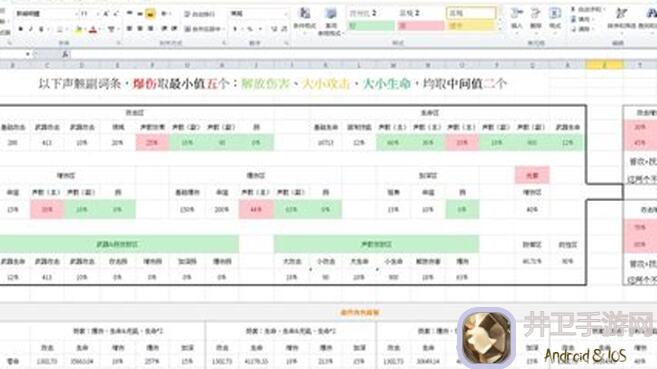Toggle underline formatting in the ribbon

point(41,29)
